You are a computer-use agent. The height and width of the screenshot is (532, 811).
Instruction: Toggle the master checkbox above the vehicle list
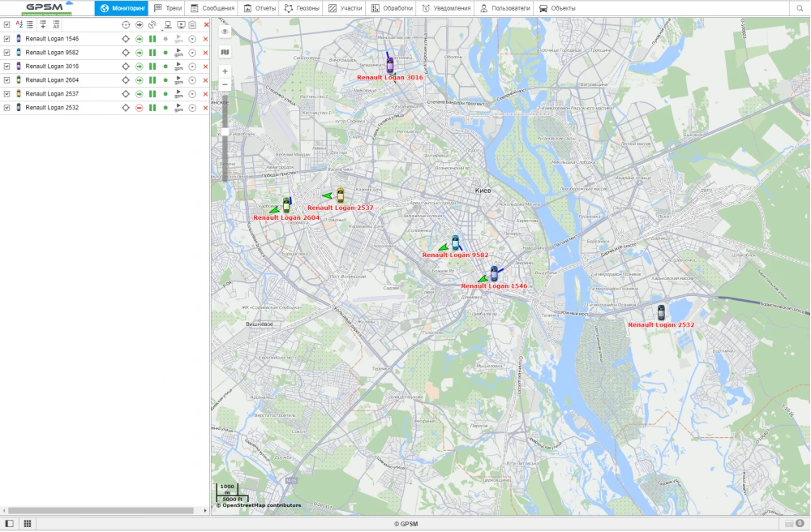[x=6, y=25]
